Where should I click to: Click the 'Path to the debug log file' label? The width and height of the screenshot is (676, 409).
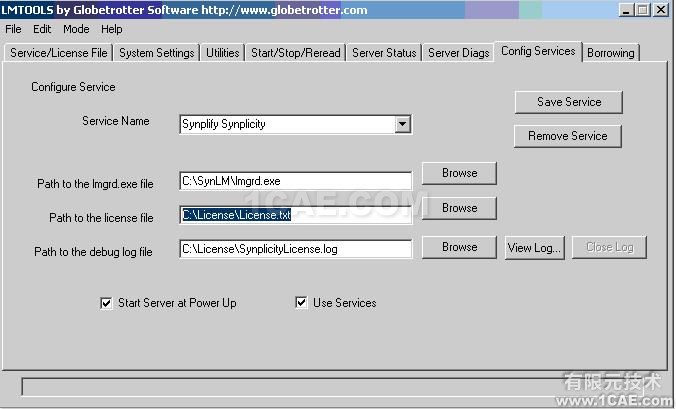93,252
